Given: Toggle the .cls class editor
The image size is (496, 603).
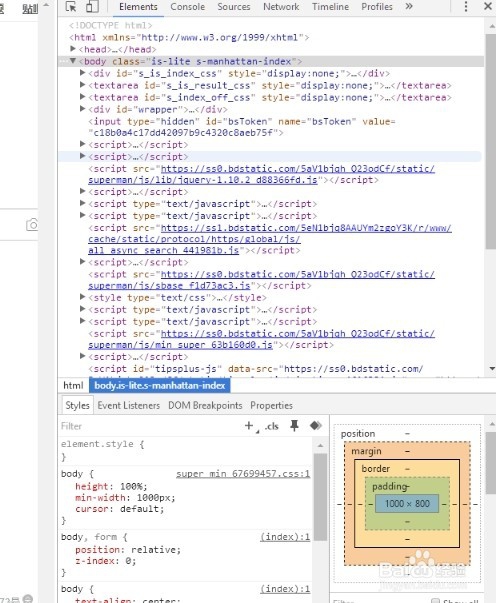Looking at the screenshot, I should [272, 426].
